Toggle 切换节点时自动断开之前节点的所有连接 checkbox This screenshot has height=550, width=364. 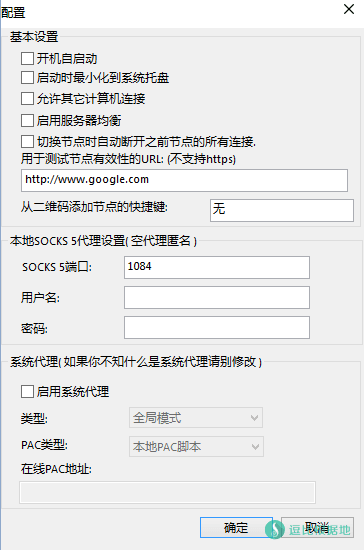pos(27,142)
